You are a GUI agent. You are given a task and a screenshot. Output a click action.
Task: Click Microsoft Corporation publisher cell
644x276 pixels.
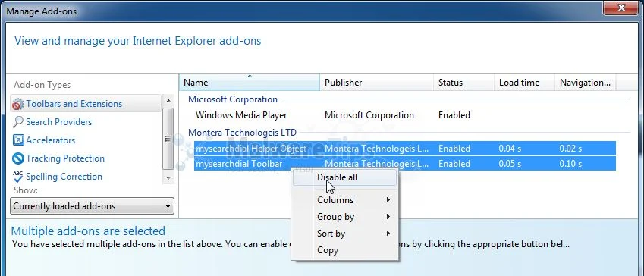[x=369, y=115]
